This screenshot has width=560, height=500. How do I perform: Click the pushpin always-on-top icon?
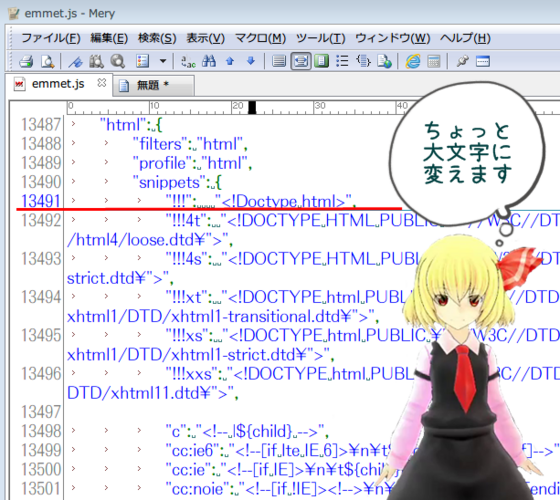[x=462, y=61]
